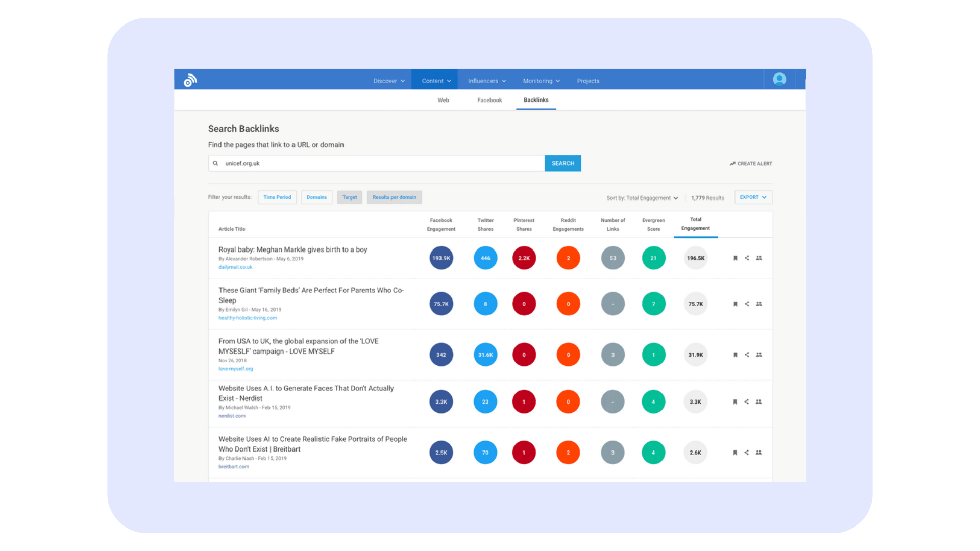This screenshot has height=551, width=980.
Task: Expand the Export options dropdown
Action: coord(753,197)
